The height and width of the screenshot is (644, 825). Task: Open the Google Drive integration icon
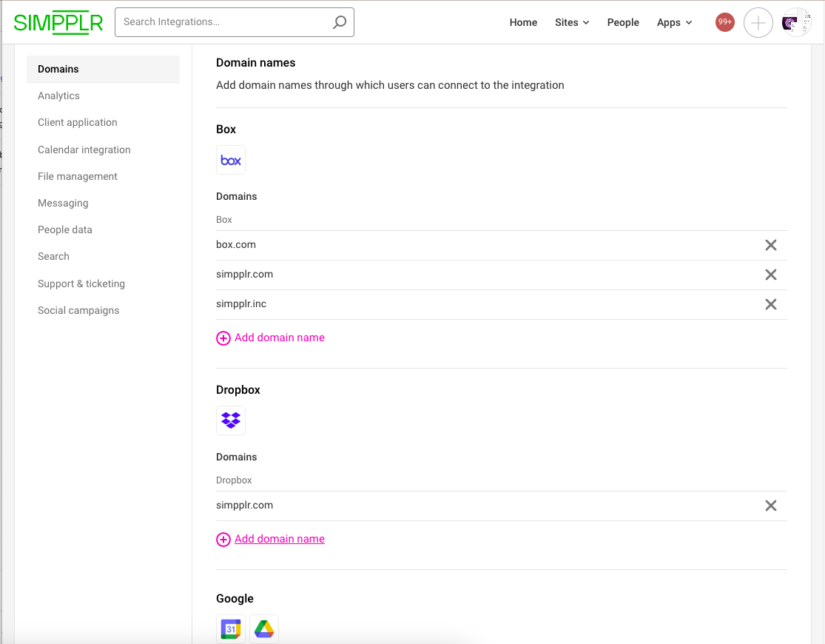pyautogui.click(x=263, y=628)
